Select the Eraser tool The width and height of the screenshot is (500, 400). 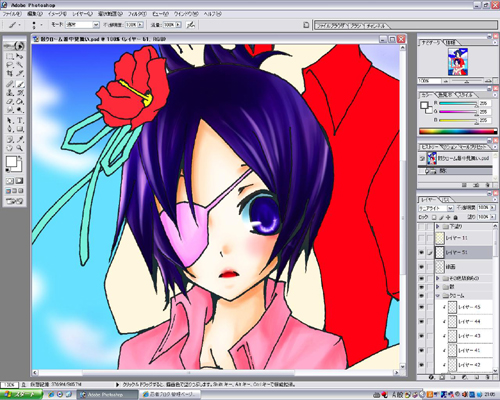click(10, 101)
